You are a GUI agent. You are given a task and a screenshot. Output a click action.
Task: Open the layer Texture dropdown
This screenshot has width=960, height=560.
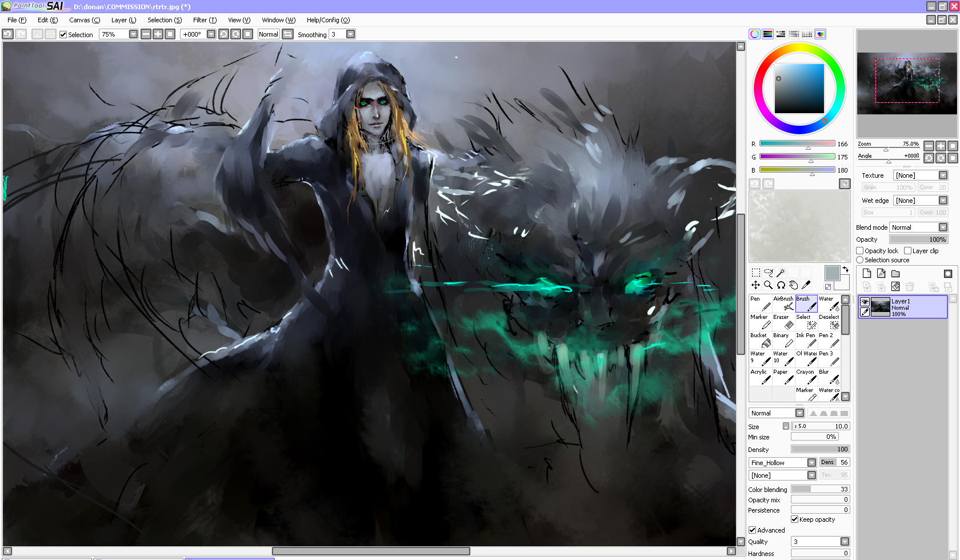(943, 175)
